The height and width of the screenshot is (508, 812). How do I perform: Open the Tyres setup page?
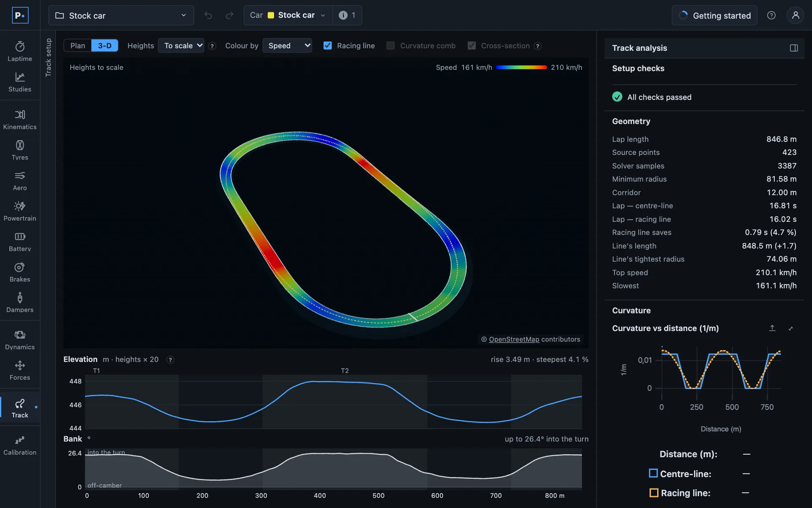point(20,150)
